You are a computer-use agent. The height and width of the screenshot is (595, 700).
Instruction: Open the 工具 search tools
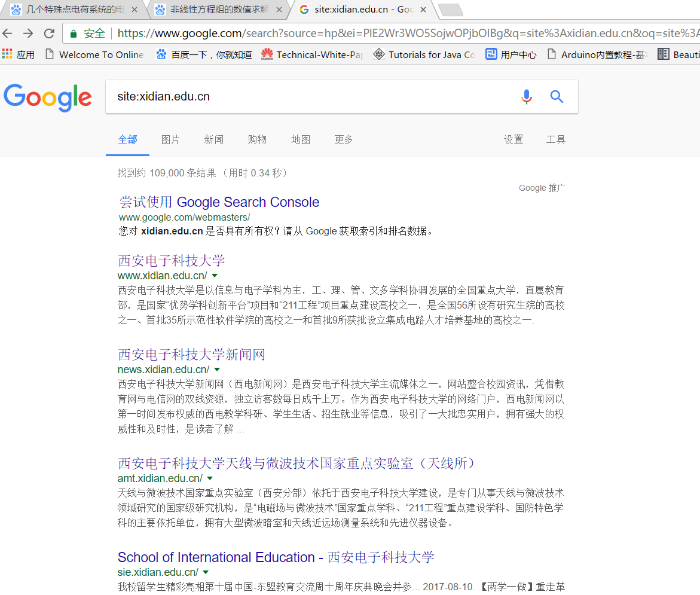pos(556,140)
